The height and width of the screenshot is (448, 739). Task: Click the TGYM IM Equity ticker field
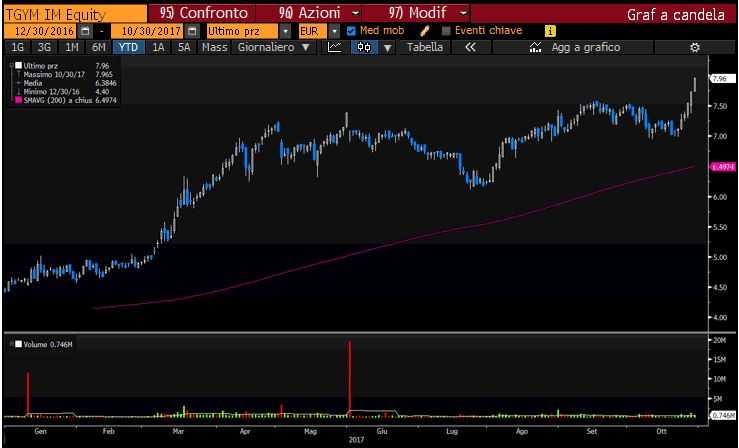(75, 14)
